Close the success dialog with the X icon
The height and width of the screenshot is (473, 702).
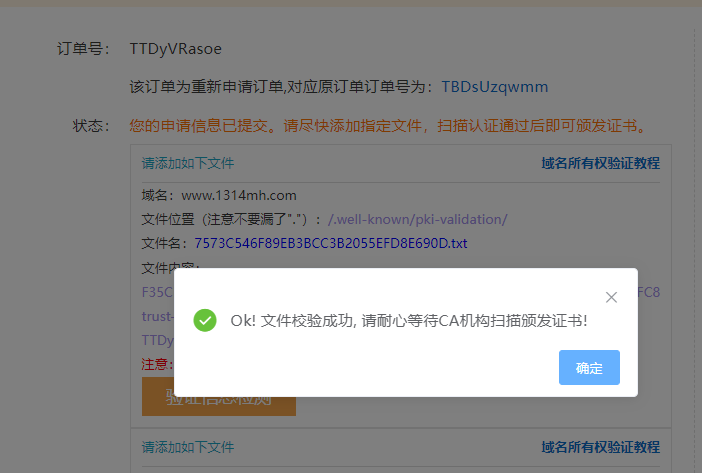612,297
